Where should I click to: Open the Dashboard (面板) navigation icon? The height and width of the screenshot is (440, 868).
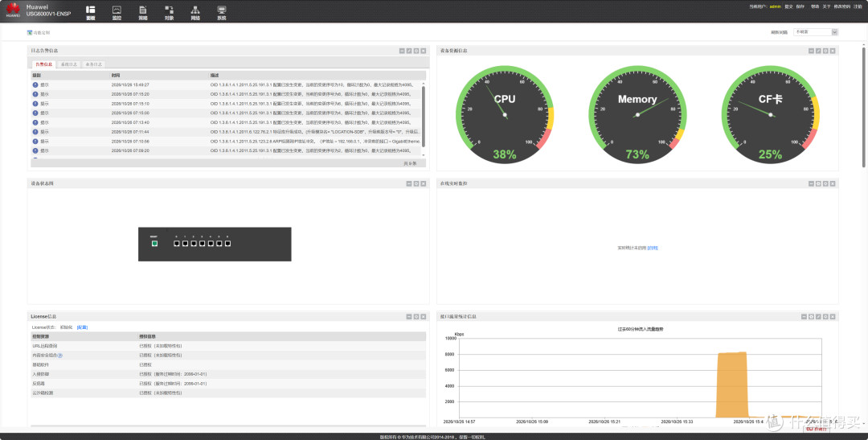[90, 13]
